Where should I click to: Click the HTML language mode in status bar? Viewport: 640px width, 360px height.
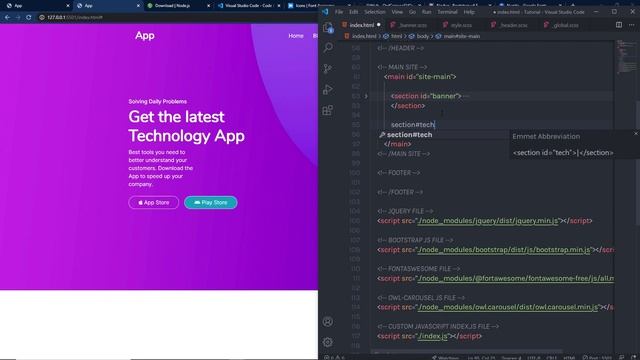(x=569, y=358)
